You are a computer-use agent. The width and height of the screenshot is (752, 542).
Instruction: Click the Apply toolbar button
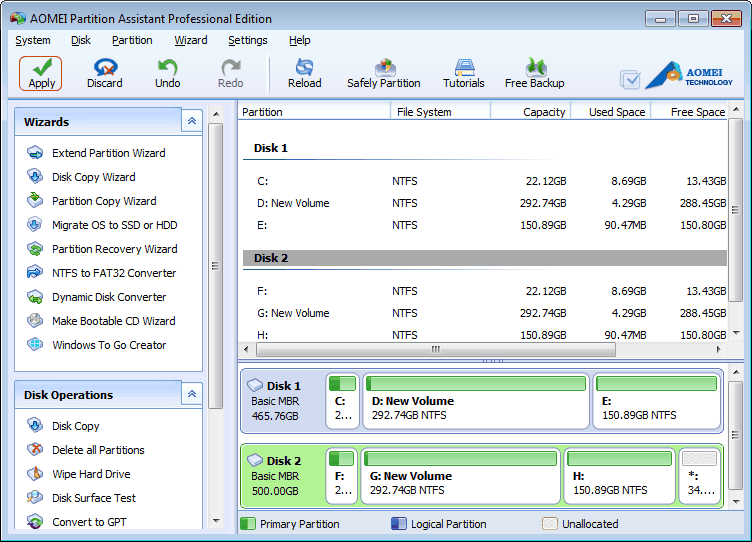click(x=41, y=73)
